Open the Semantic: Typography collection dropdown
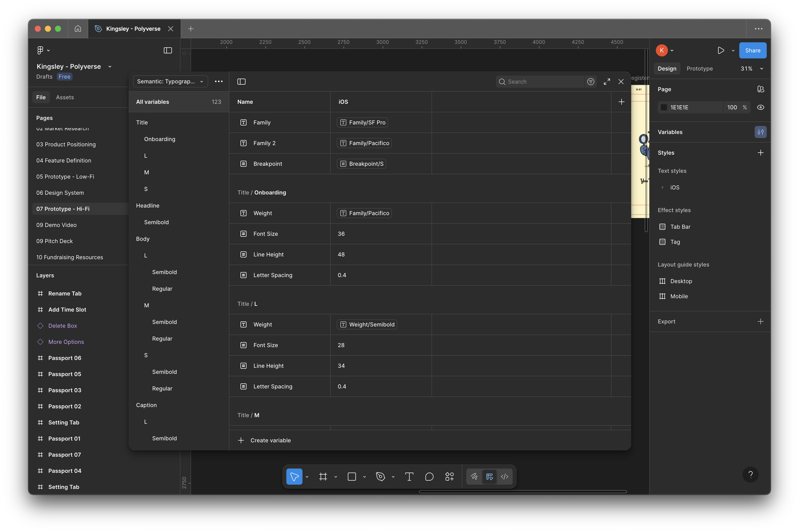Image resolution: width=799 pixels, height=532 pixels. tap(170, 81)
